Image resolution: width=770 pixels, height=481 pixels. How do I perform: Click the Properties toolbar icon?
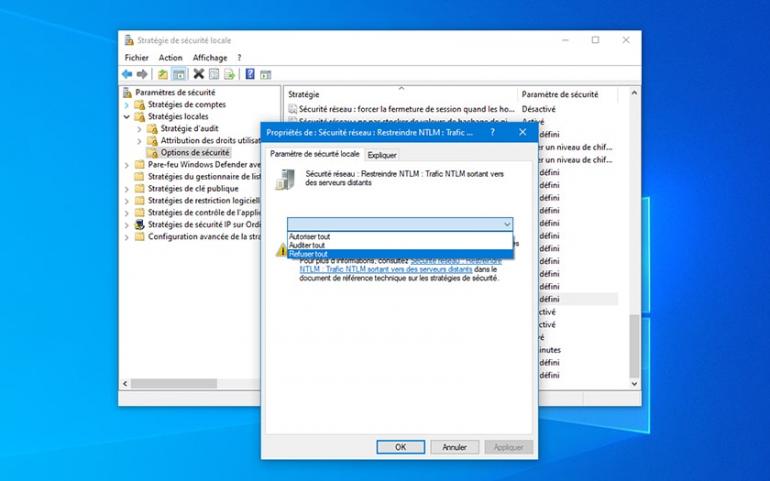click(x=214, y=74)
